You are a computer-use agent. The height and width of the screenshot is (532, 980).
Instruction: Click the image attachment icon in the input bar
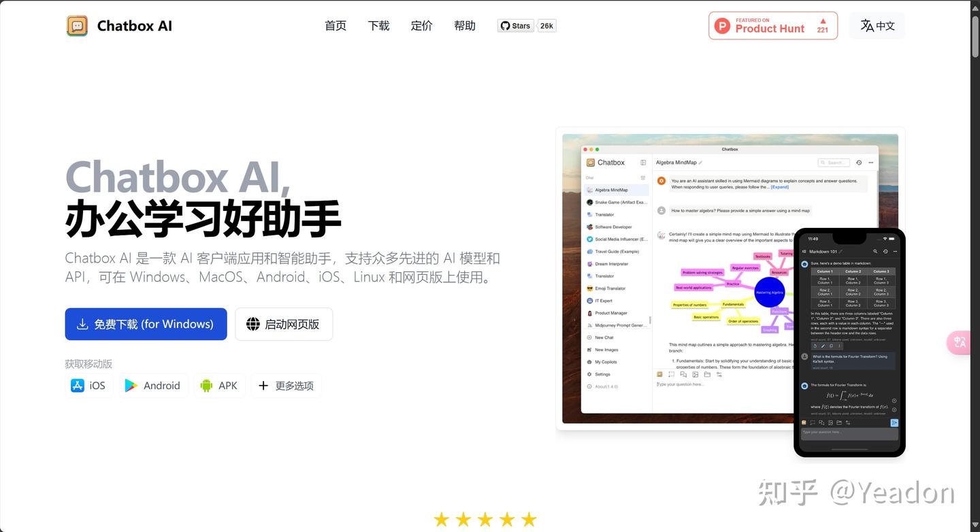click(696, 374)
